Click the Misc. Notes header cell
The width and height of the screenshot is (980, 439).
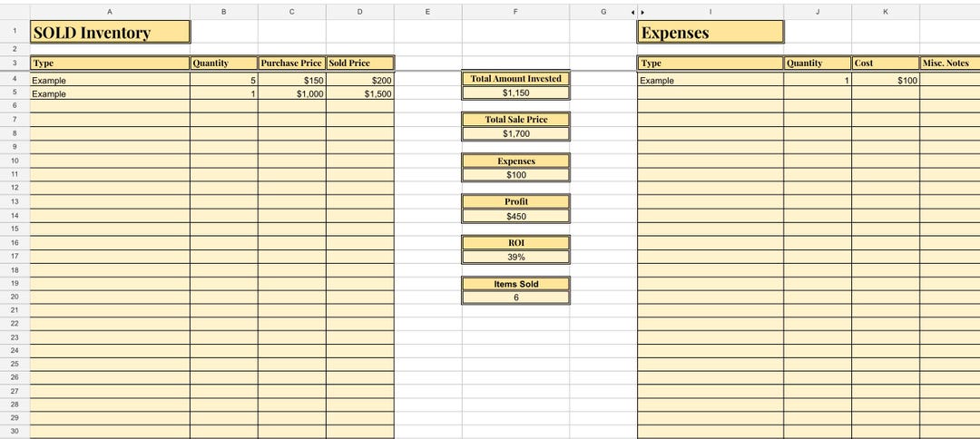click(950, 63)
